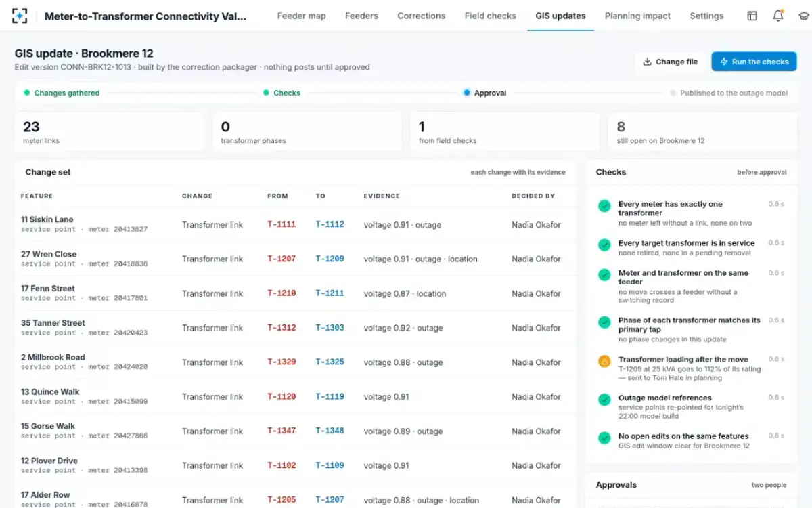Viewport: 812px width, 508px height.
Task: Click evidence 'voltage 0.91 · outage · location'
Action: click(x=420, y=259)
